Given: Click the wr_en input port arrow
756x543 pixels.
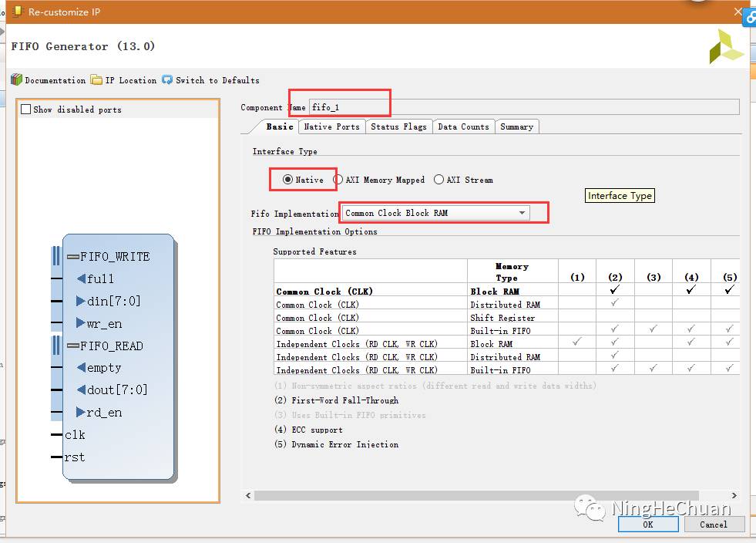Looking at the screenshot, I should [x=80, y=324].
